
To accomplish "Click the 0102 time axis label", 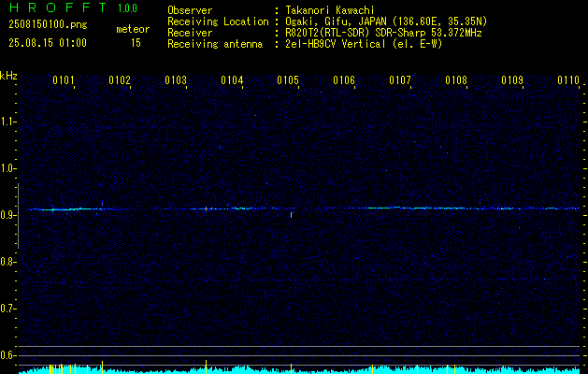I will (x=120, y=80).
